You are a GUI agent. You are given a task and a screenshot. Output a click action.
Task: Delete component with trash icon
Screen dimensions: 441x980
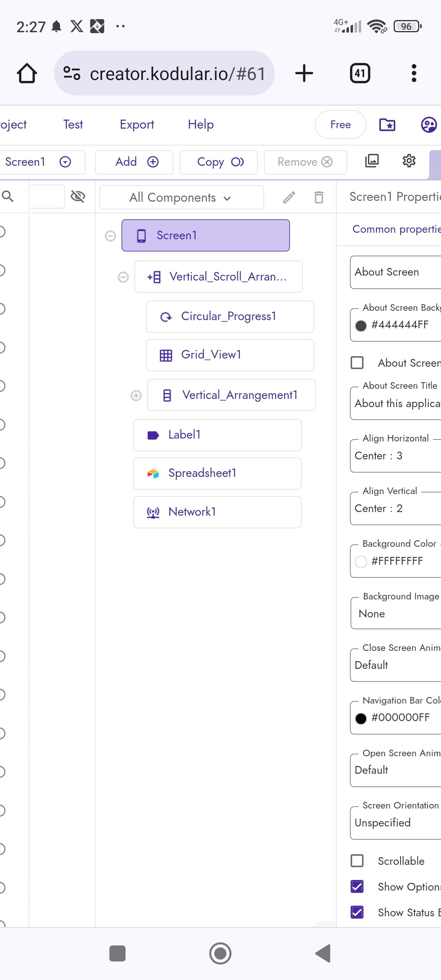tap(319, 198)
